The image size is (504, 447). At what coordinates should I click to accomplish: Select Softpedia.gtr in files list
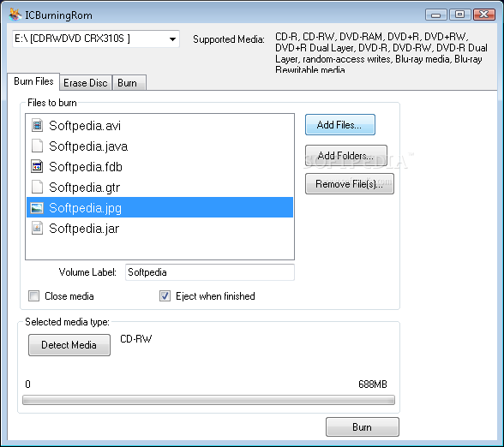coord(159,188)
